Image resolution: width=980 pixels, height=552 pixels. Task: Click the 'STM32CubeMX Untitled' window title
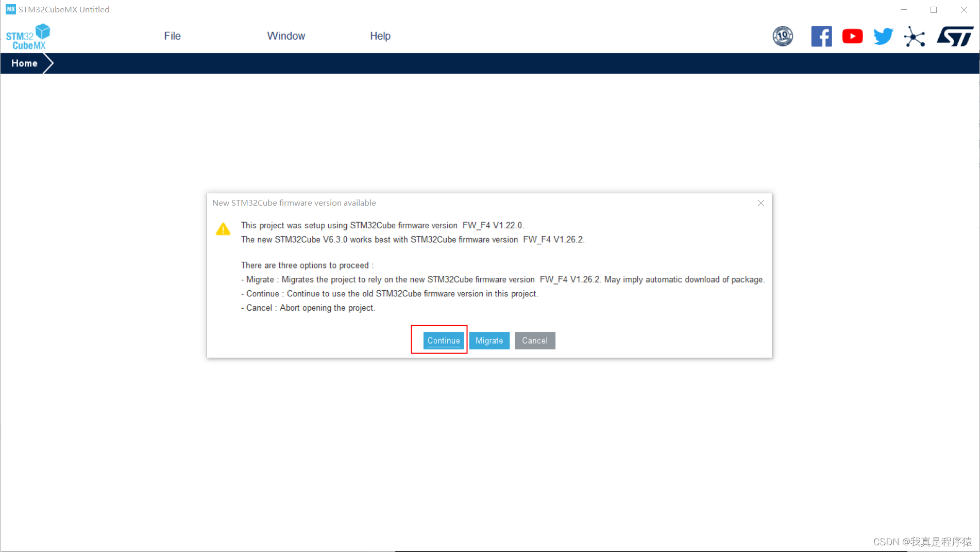coord(64,9)
